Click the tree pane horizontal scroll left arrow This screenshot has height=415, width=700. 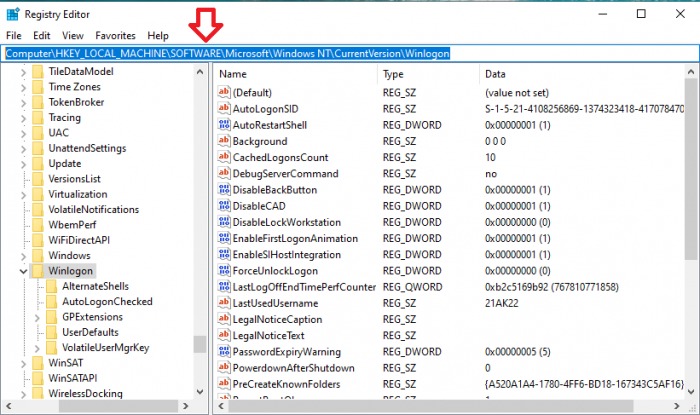click(x=8, y=406)
